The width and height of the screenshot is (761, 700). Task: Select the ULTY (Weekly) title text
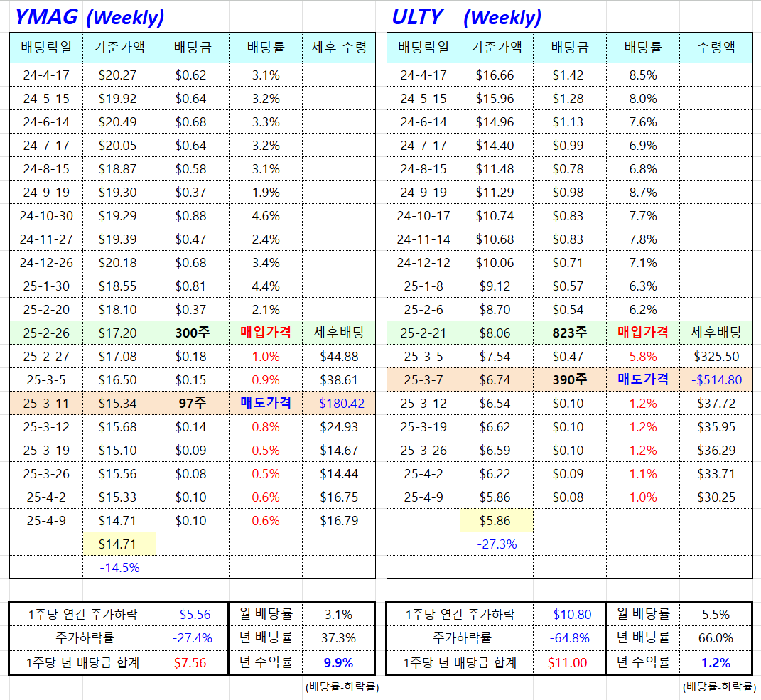click(x=466, y=17)
